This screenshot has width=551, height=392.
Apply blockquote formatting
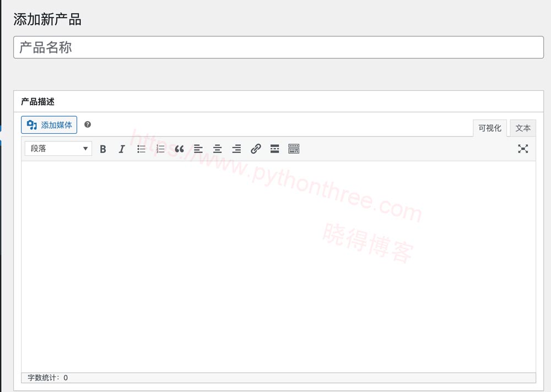179,149
